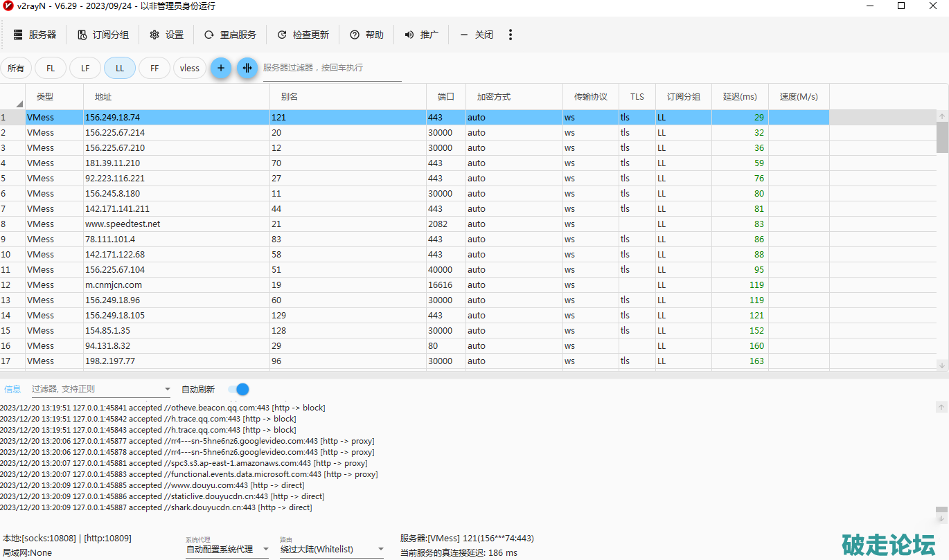The image size is (949, 560).
Task: Expand the 系统代理 system proxy dropdown
Action: point(265,550)
